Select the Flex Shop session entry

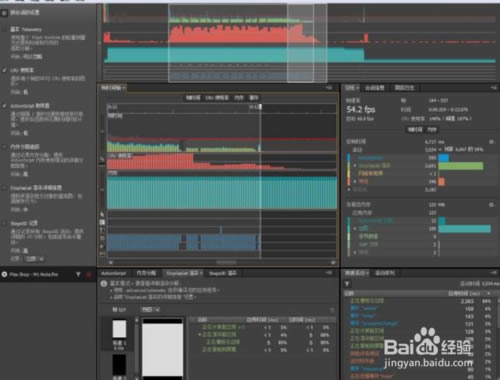pos(34,274)
